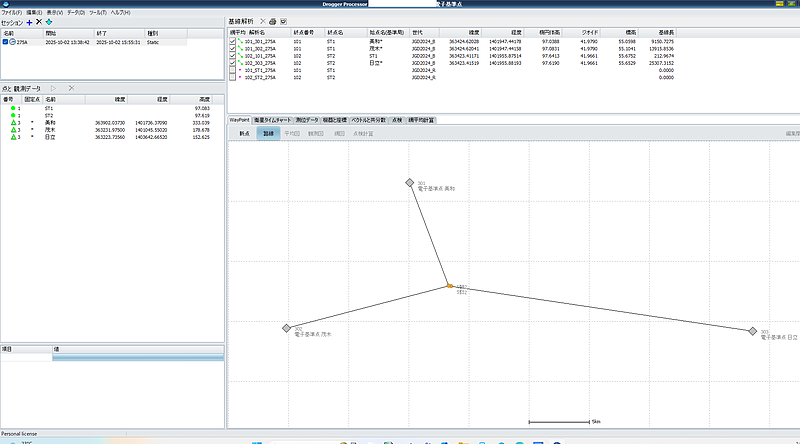Click the X icon beside 基線解析 title
The image size is (800, 444).
(262, 21)
